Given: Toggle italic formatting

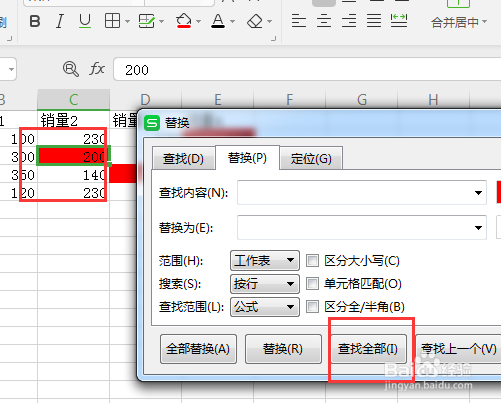Looking at the screenshot, I should 60,21.
